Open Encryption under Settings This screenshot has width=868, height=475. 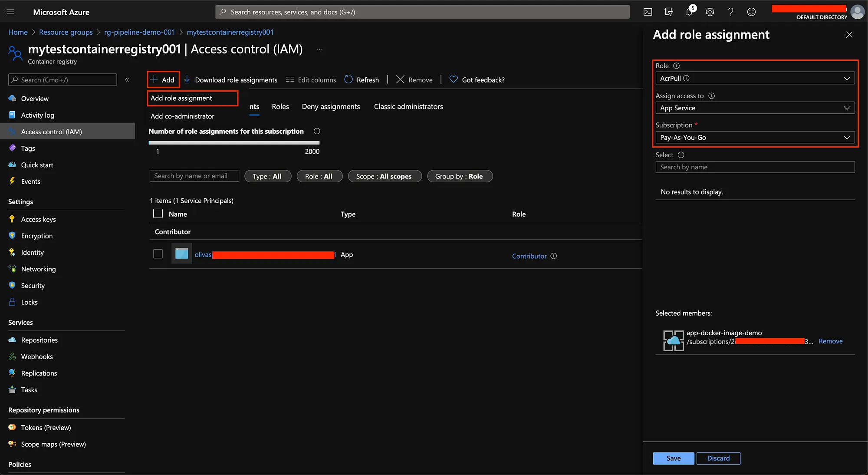pyautogui.click(x=36, y=236)
